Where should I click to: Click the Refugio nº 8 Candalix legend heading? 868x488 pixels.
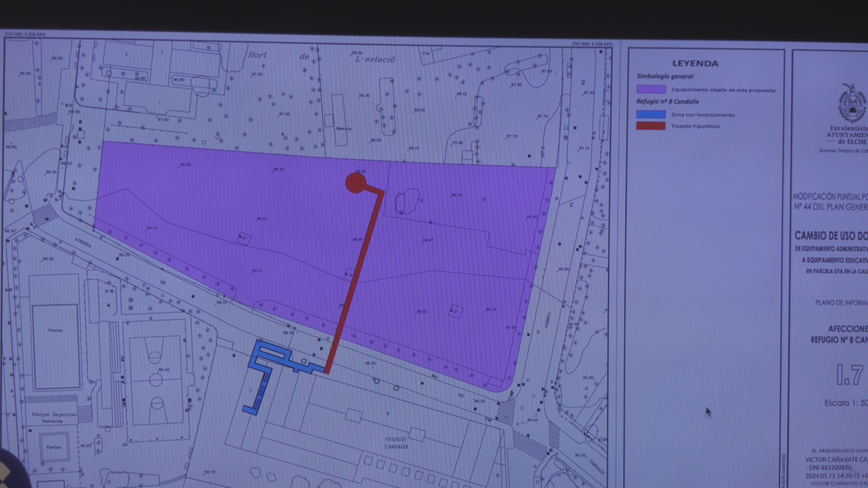click(x=667, y=102)
